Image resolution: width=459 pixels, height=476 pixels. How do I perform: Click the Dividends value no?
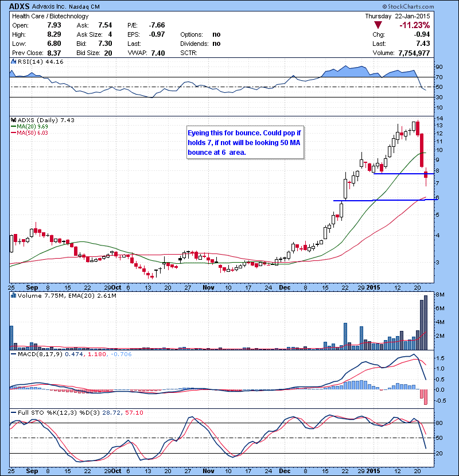tap(216, 44)
